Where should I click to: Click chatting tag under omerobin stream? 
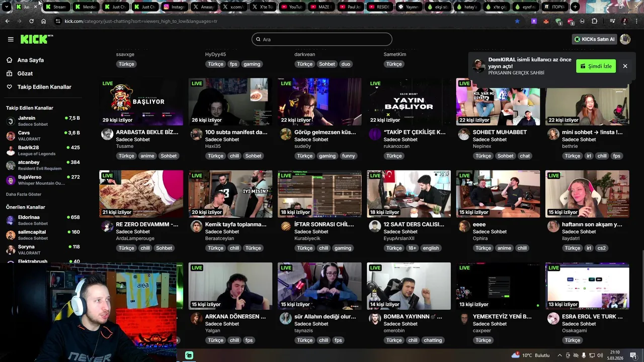433,340
